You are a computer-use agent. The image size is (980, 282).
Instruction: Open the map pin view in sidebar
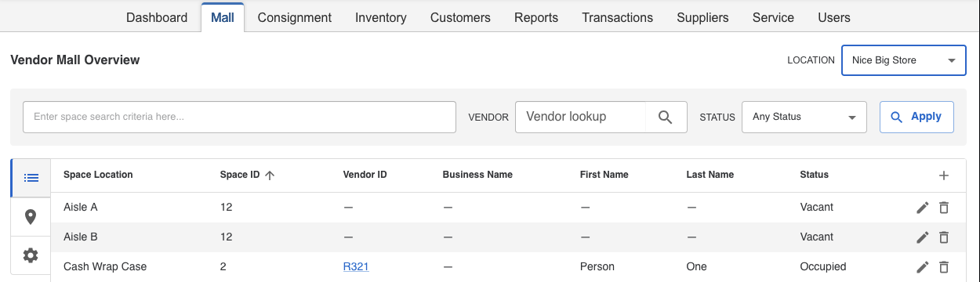pos(31,217)
